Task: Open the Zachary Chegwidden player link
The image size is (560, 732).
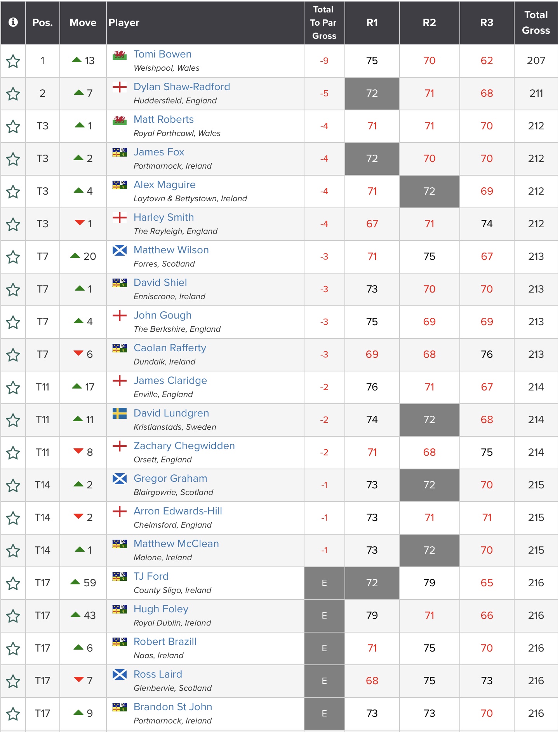Action: tap(184, 446)
